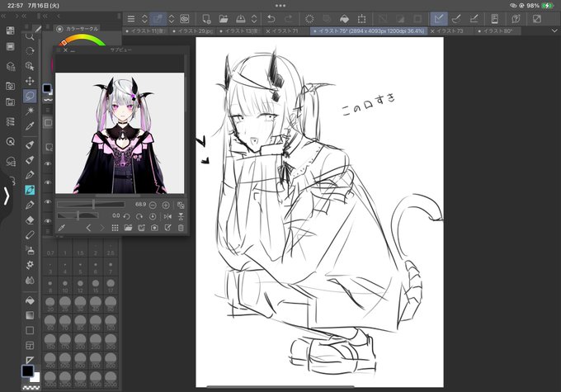Open the canvas tab overflow chevron
The height and width of the screenshot is (392, 561).
pos(554,31)
